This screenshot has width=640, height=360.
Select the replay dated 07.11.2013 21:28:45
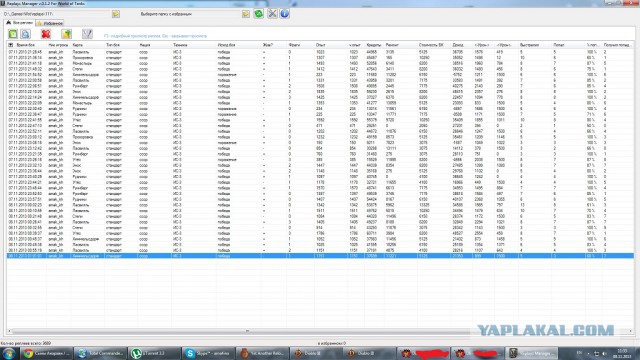[x=320, y=52]
